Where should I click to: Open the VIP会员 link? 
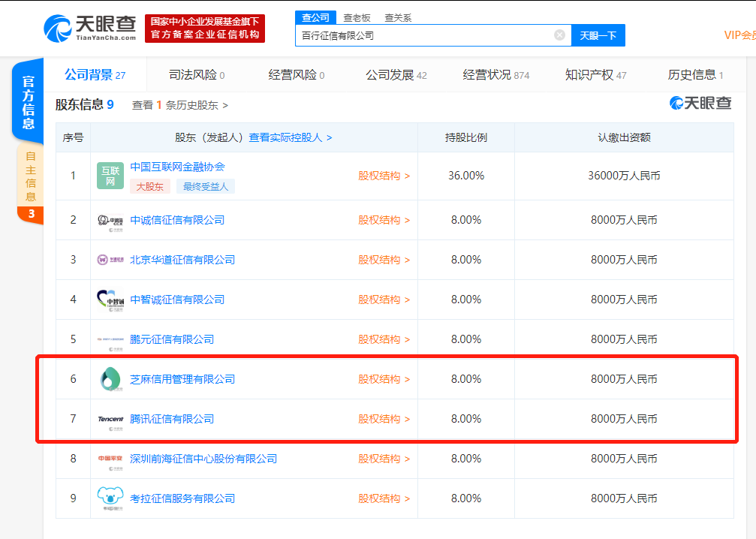pos(739,35)
